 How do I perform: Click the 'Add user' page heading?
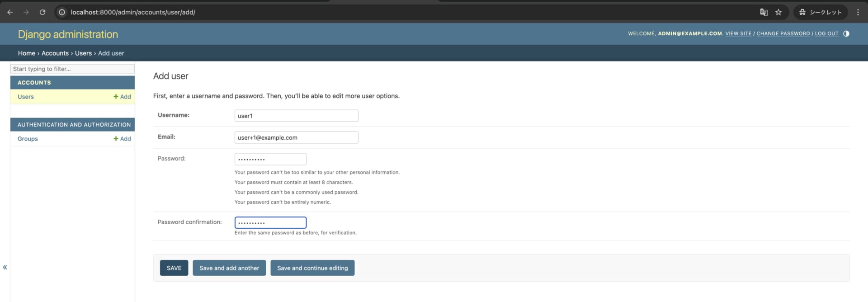(171, 76)
